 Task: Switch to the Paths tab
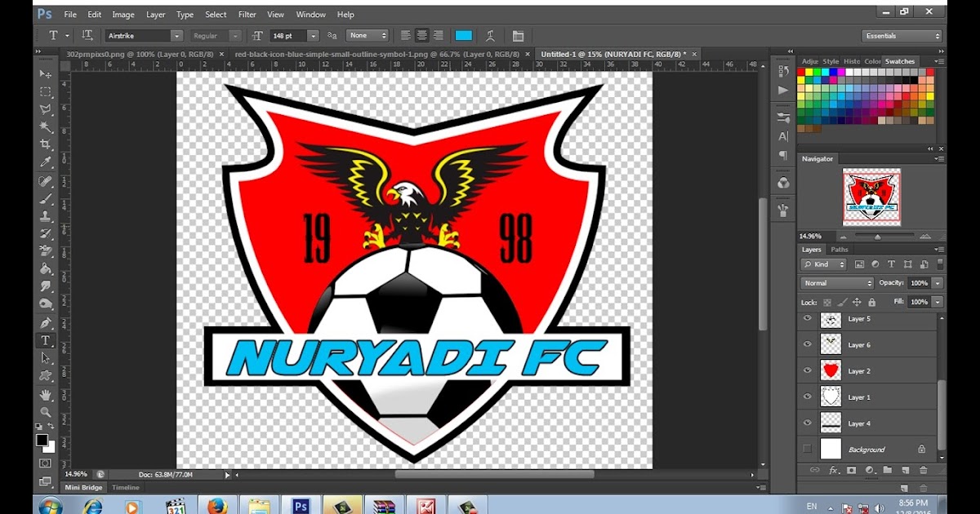tap(840, 250)
